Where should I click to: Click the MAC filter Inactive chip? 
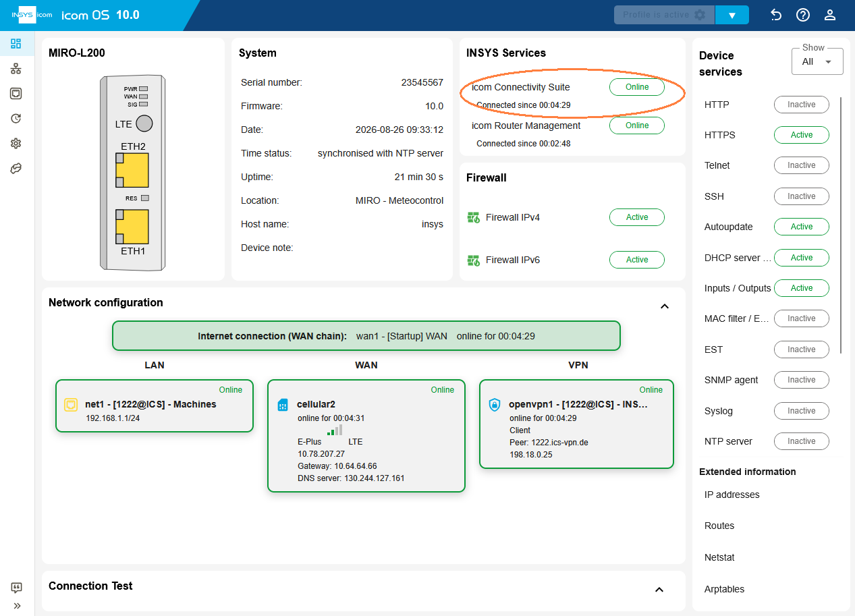click(x=801, y=318)
